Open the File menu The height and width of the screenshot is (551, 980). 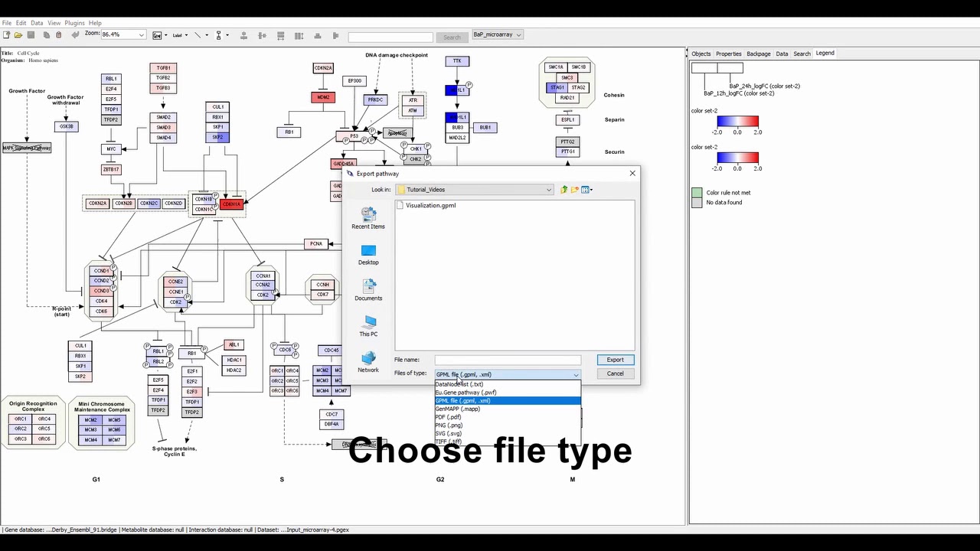[x=7, y=23]
